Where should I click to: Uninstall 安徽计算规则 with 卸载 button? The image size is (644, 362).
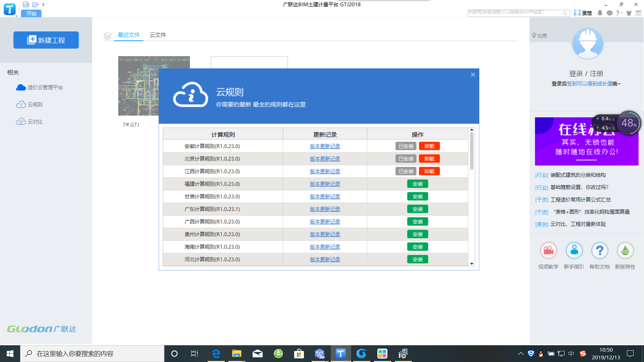pos(429,146)
